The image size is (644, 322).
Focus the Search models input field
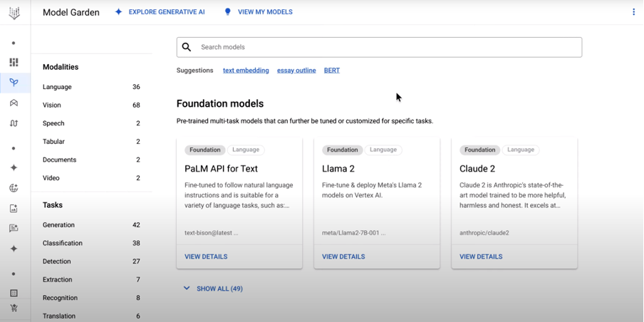point(379,47)
